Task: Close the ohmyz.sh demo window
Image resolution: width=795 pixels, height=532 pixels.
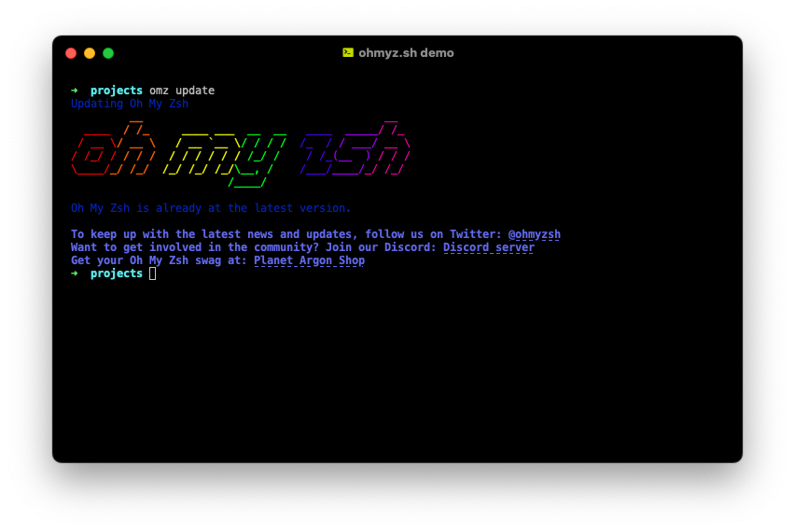Action: click(x=71, y=53)
